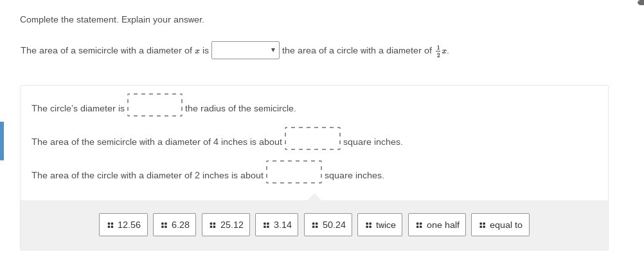
Task: Select the "twice" answer tile
Action: point(380,225)
